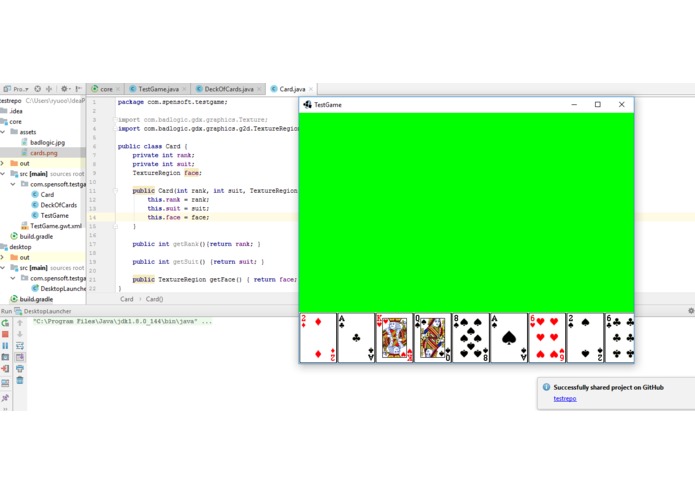Screen dimensions: 695x494
Task: Click the 8 of spades card
Action: 471,338
